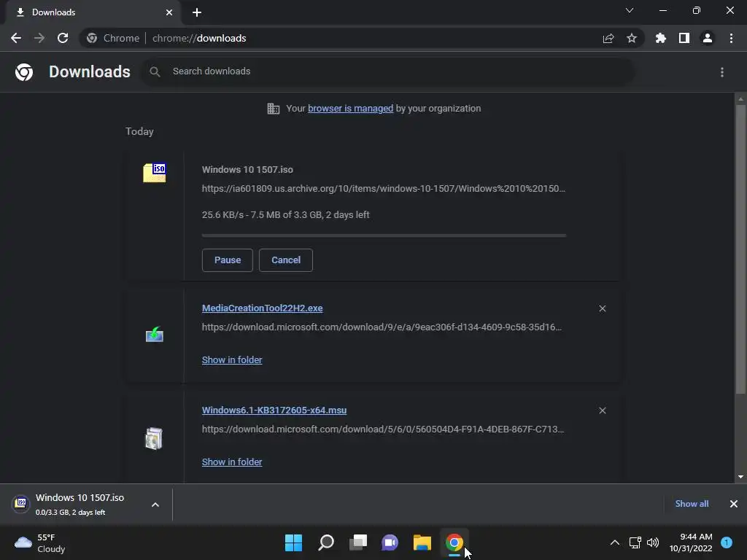Image resolution: width=747 pixels, height=560 pixels.
Task: Open the notification badge in tray
Action: [x=727, y=542]
